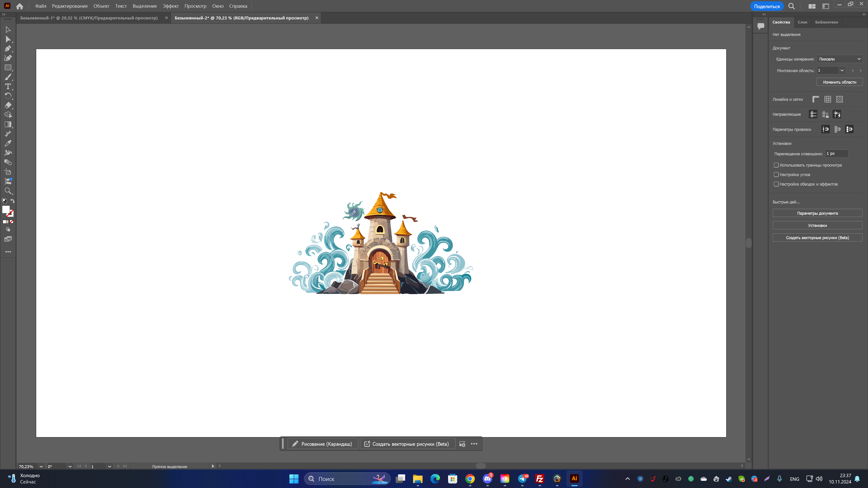868x488 pixels.
Task: Open the Объект menu
Action: pyautogui.click(x=102, y=6)
